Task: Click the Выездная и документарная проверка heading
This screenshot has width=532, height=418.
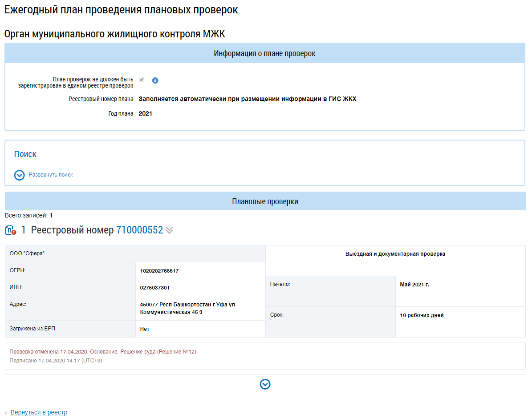Action: pos(395,254)
